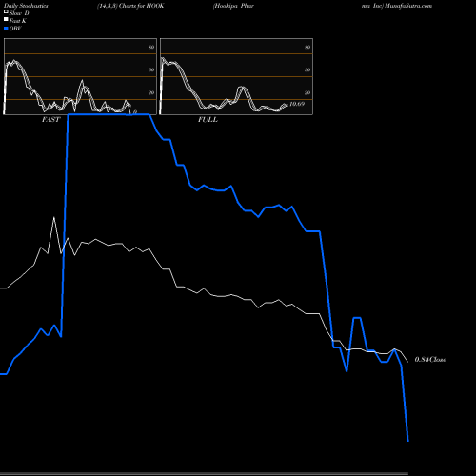The image size is (476, 476).
Task: Click the Fast K legend swatch
Action: pyautogui.click(x=6, y=20)
